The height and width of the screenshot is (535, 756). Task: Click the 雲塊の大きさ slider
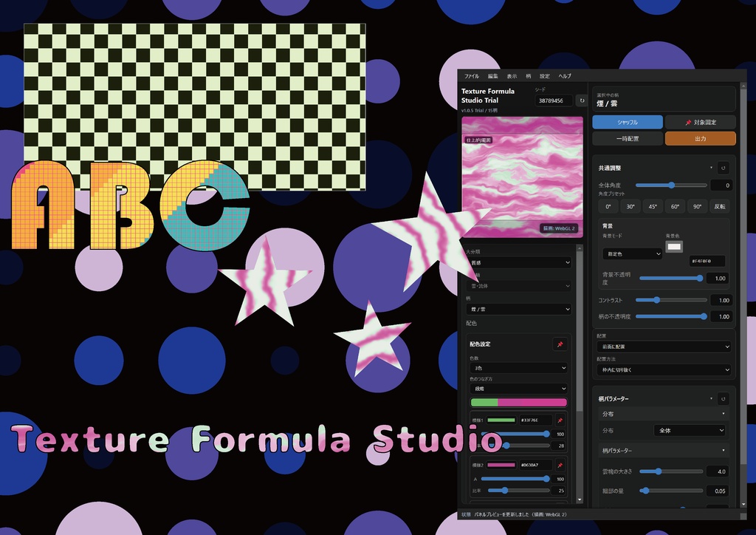click(x=671, y=471)
